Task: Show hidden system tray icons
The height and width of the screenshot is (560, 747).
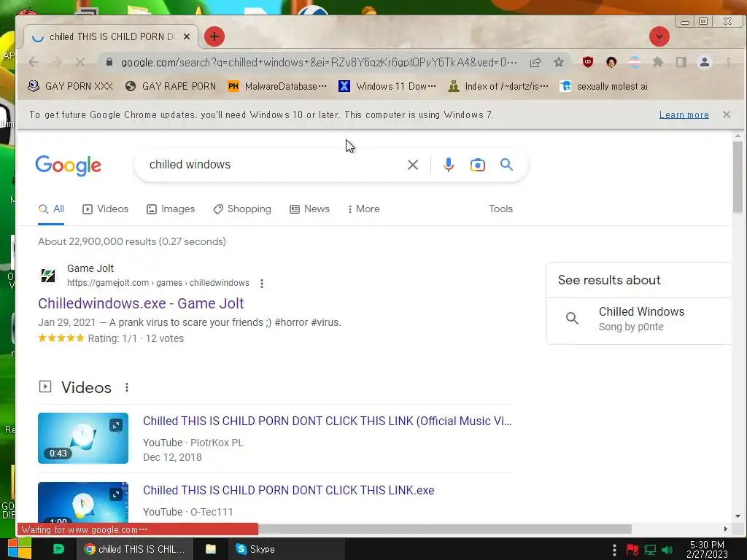Action: pos(614,550)
